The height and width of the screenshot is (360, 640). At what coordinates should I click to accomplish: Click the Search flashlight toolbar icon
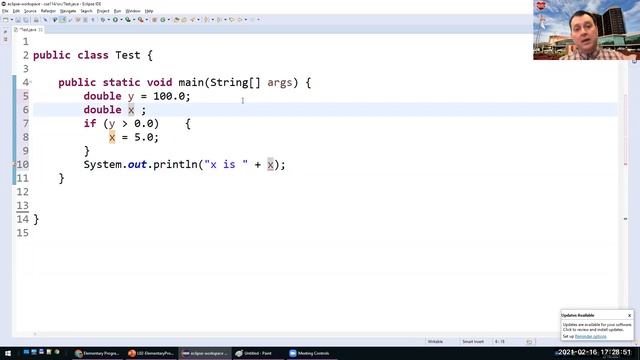pyautogui.click(x=193, y=20)
